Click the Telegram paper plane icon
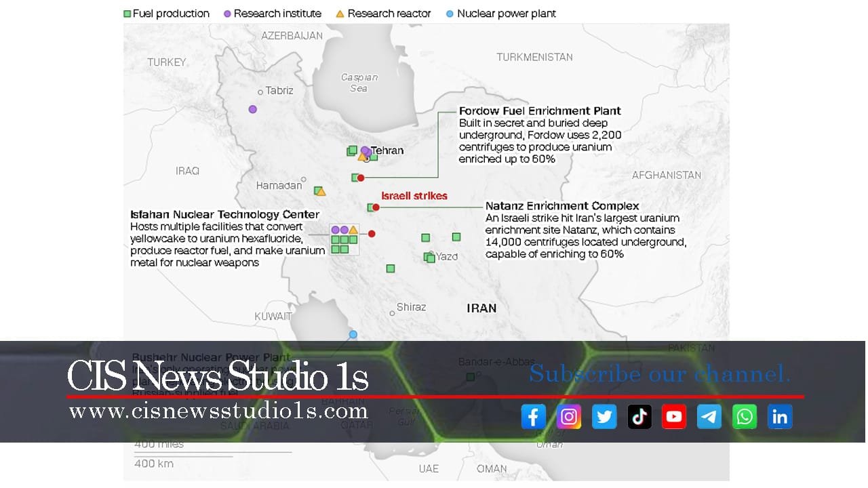The image size is (868, 488). point(709,417)
